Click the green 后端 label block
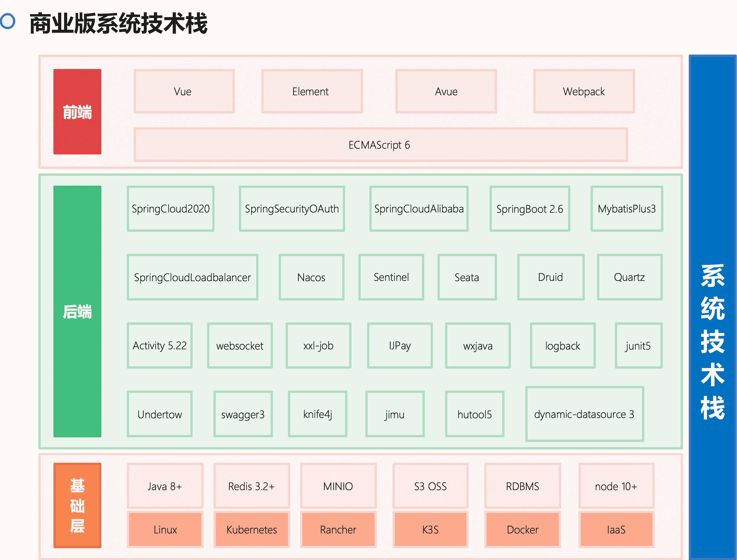737x560 pixels. (77, 311)
